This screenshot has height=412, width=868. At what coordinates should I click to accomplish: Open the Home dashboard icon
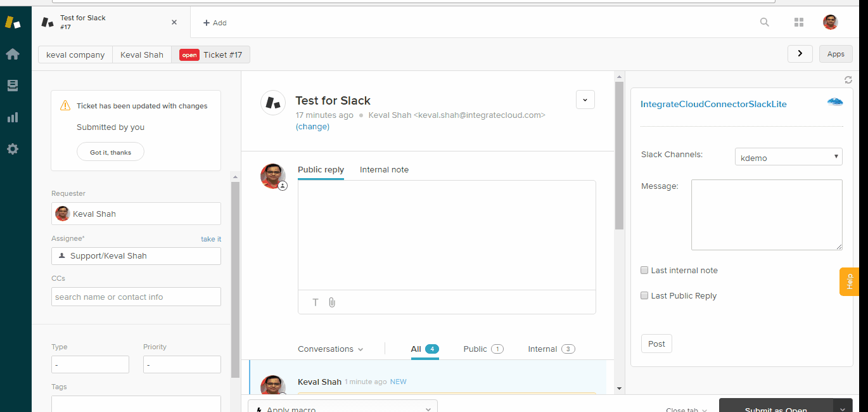(13, 55)
